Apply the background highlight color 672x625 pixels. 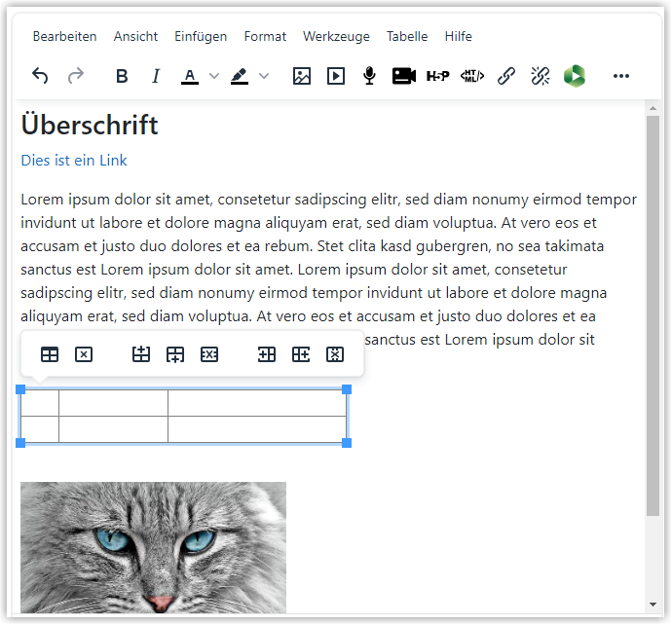click(240, 76)
